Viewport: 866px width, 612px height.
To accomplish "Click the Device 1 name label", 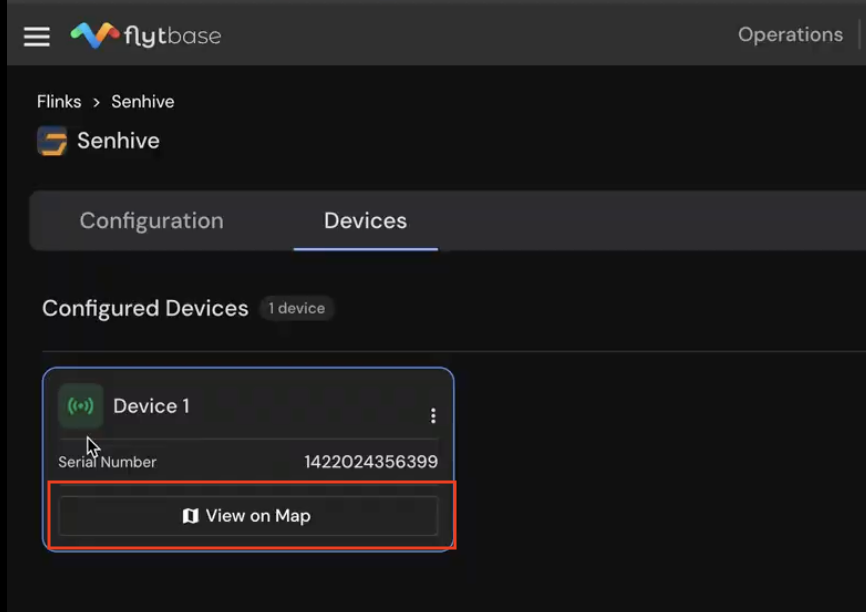I will pos(151,406).
